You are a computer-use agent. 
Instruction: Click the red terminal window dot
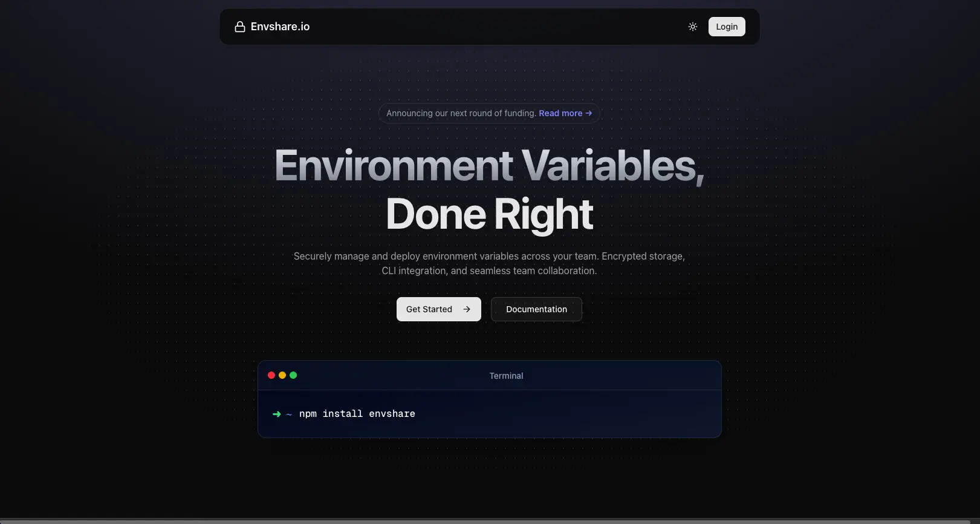[x=271, y=375]
